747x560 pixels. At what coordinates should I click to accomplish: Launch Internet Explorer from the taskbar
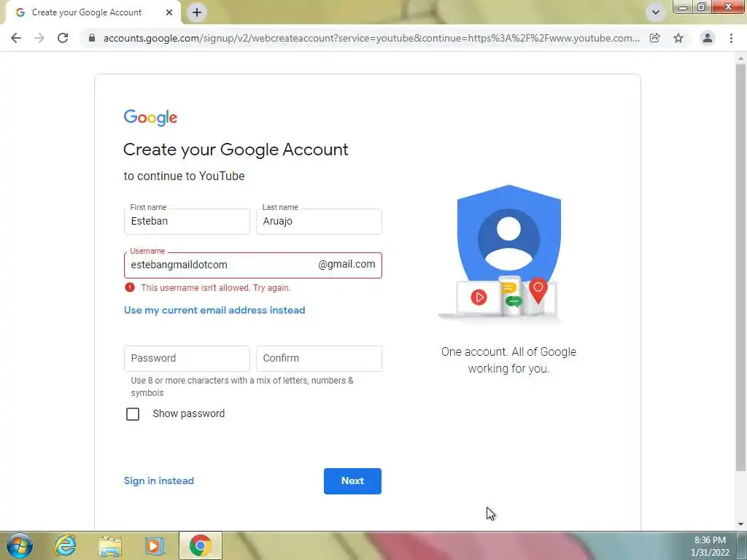point(65,545)
